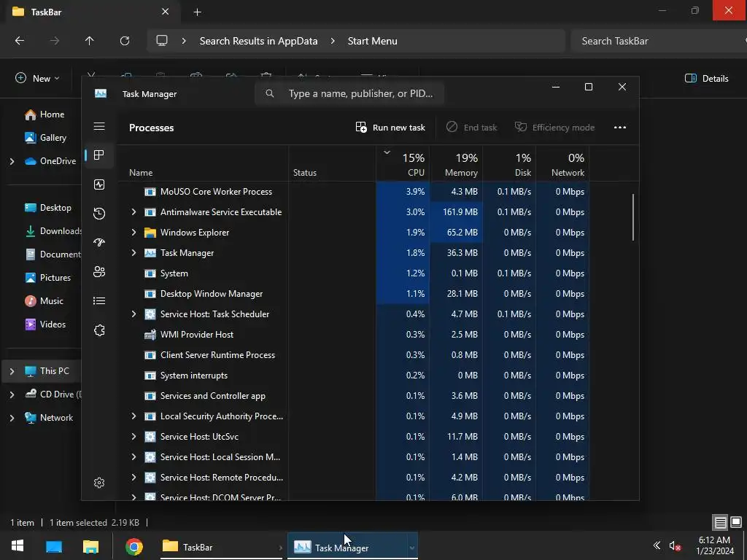The image size is (747, 560).
Task: Click the 161.9 MB memory cell
Action: click(457, 212)
